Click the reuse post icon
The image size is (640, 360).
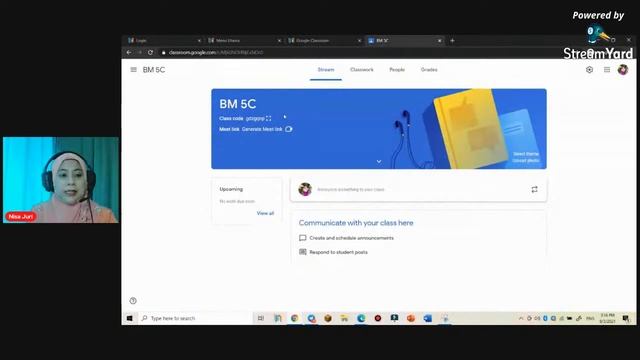pos(534,189)
